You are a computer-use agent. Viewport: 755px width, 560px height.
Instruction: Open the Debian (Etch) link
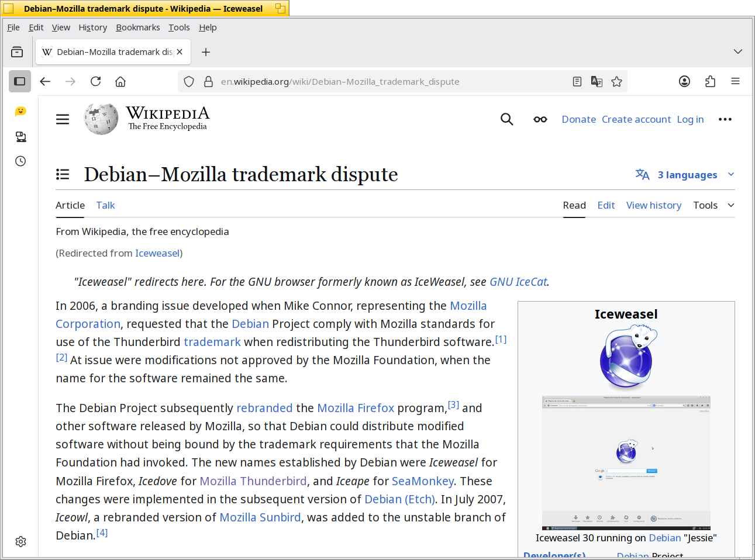(x=399, y=499)
